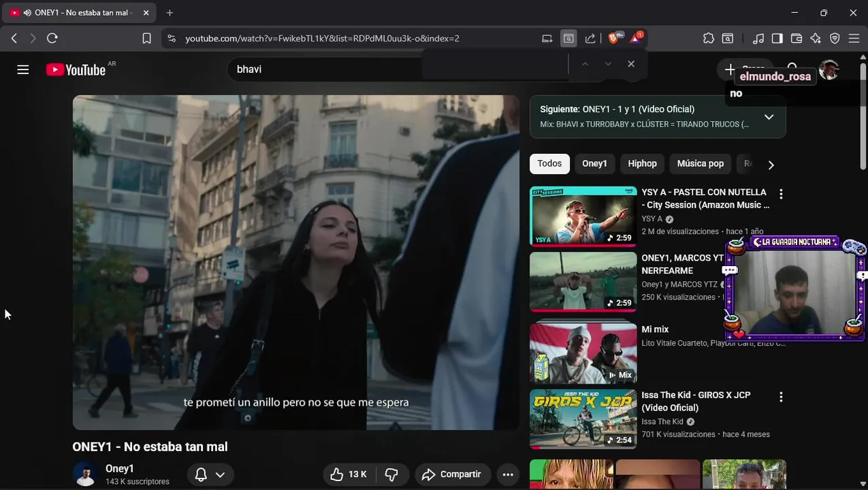Open the Oney1 channel avatar

(85, 474)
